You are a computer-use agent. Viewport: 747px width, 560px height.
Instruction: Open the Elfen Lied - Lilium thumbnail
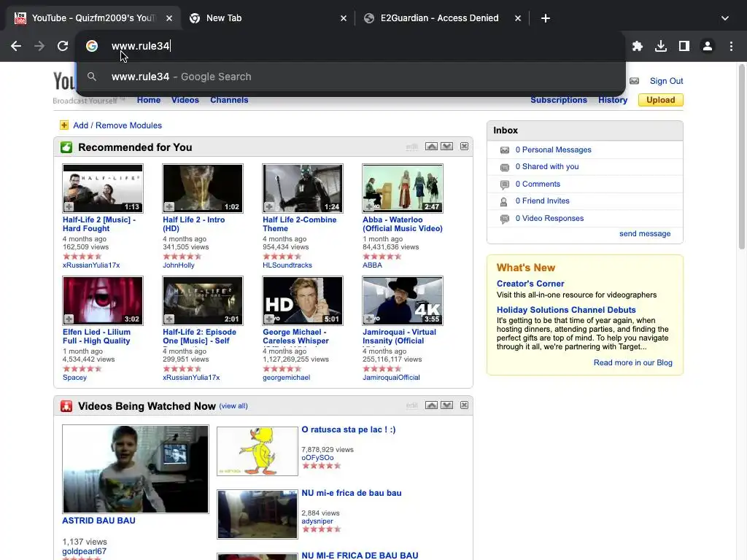[x=103, y=300]
